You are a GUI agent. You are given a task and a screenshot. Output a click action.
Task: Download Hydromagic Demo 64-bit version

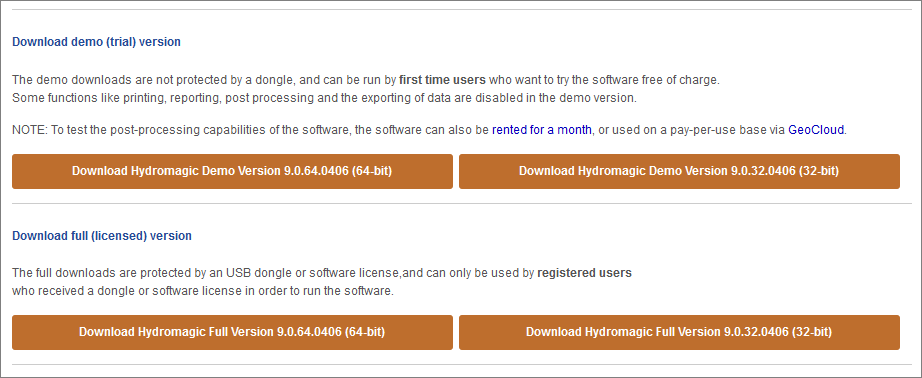[232, 171]
